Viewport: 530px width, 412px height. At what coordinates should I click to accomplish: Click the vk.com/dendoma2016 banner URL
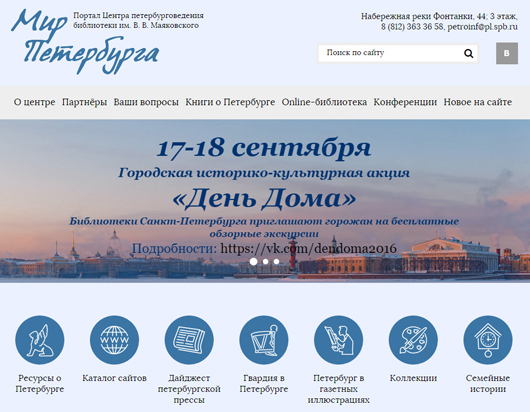point(308,248)
